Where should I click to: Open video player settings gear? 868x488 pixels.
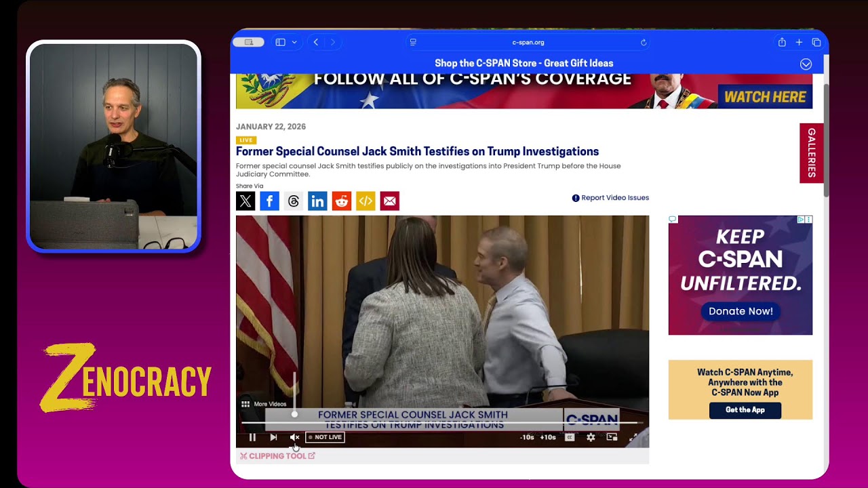pos(591,437)
